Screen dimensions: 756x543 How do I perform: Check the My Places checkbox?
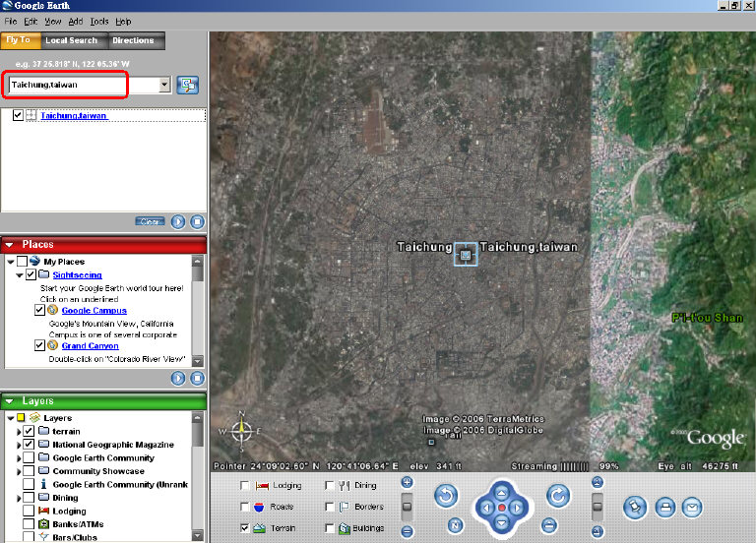point(22,261)
